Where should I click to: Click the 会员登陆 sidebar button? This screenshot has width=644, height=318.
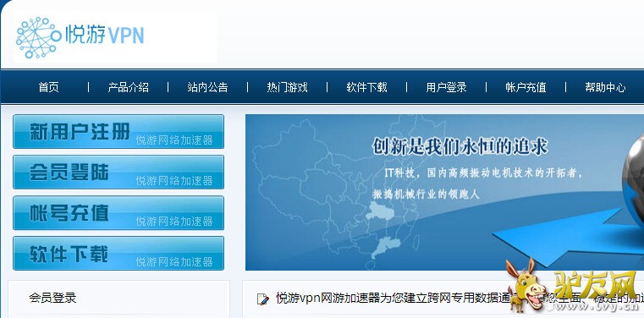point(118,172)
